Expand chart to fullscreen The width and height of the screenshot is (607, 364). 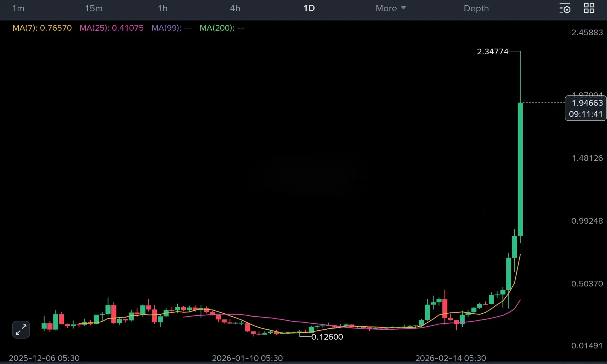21,329
